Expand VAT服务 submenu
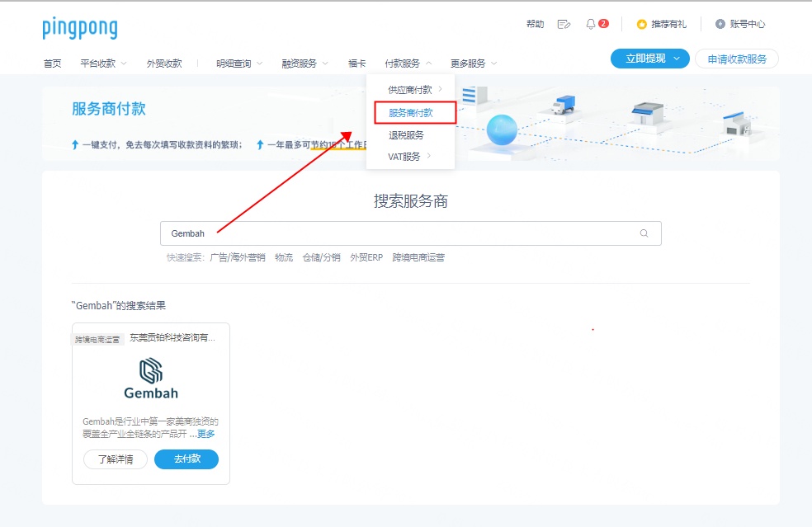 click(x=410, y=157)
